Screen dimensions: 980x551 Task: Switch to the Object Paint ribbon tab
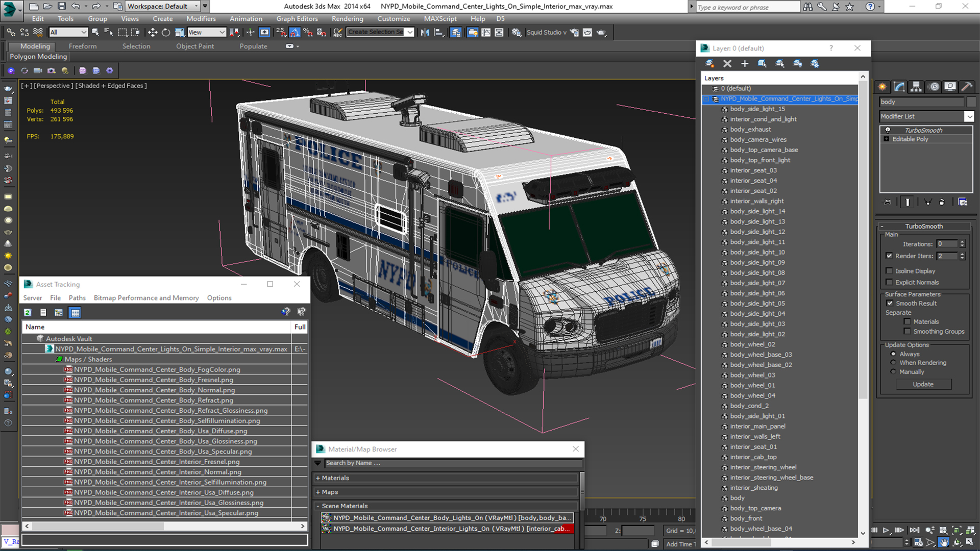[195, 46]
